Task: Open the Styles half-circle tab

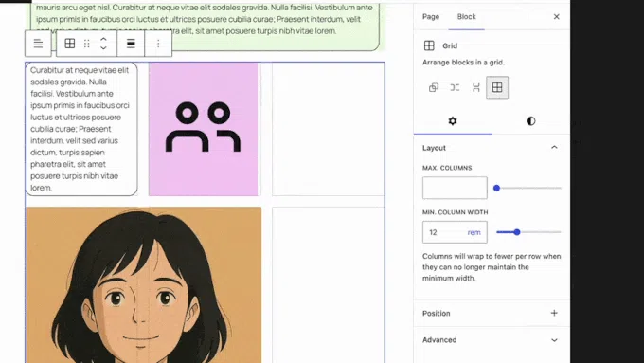Action: pyautogui.click(x=530, y=121)
